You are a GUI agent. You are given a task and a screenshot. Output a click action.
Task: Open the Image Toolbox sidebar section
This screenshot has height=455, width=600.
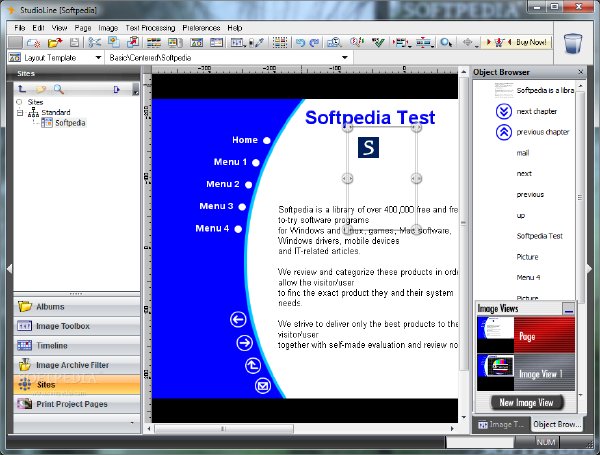[x=77, y=326]
